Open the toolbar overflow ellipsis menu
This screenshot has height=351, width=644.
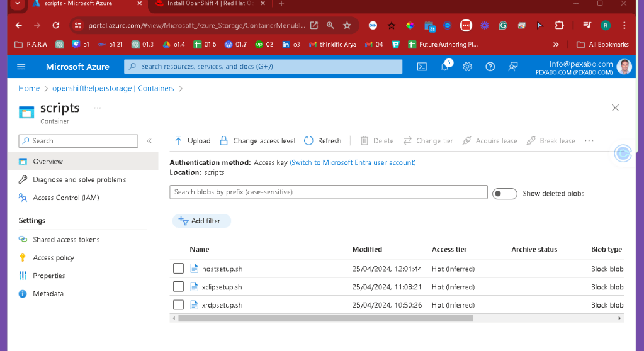coord(589,141)
